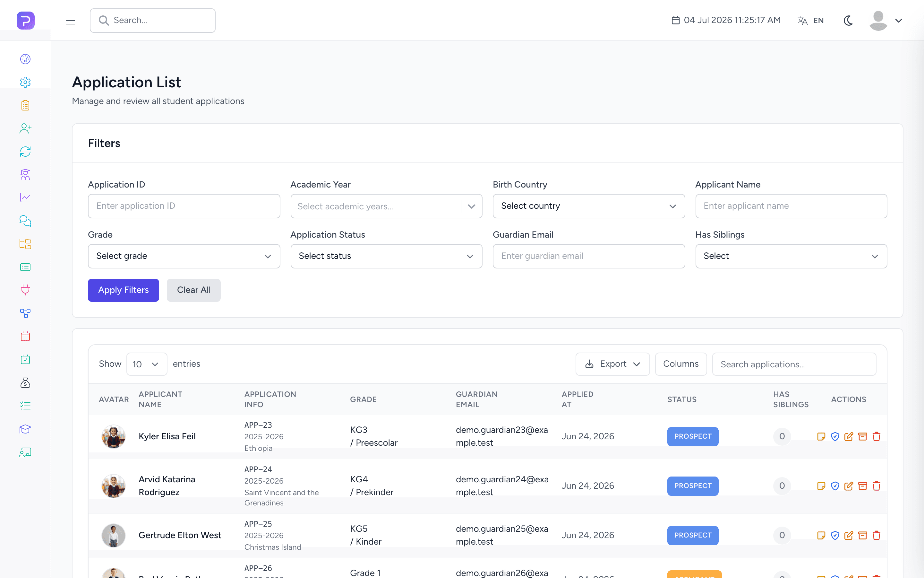Open the dashboard gauge icon in sidebar
Viewport: 924px width, 578px height.
click(25, 59)
